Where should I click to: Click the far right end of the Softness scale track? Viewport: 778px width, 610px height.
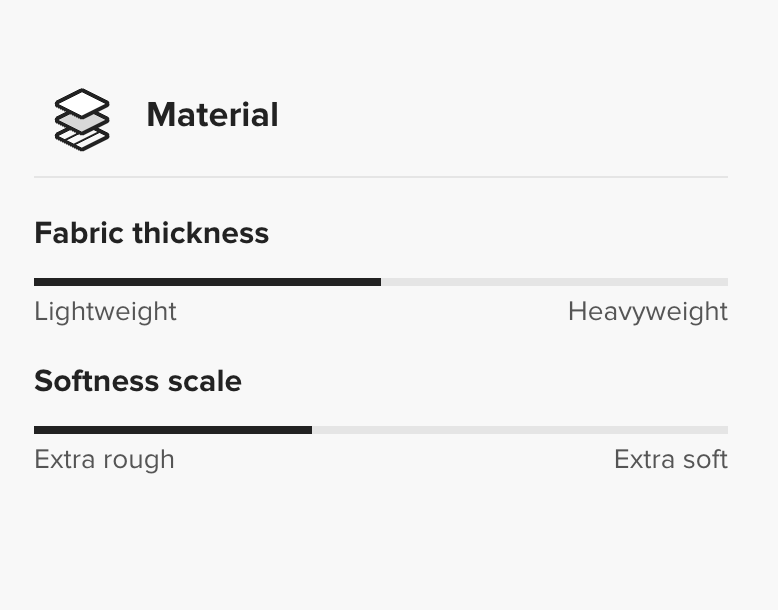[x=726, y=430]
